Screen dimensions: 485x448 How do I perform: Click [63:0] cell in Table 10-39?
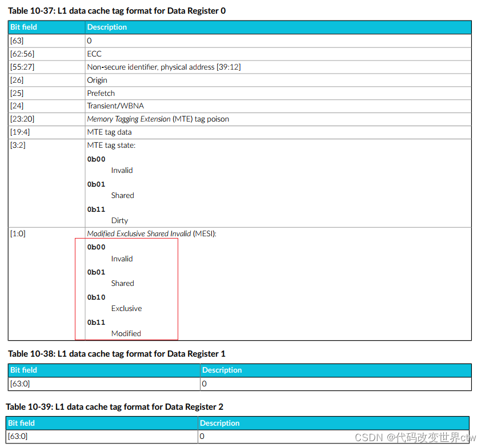102,437
